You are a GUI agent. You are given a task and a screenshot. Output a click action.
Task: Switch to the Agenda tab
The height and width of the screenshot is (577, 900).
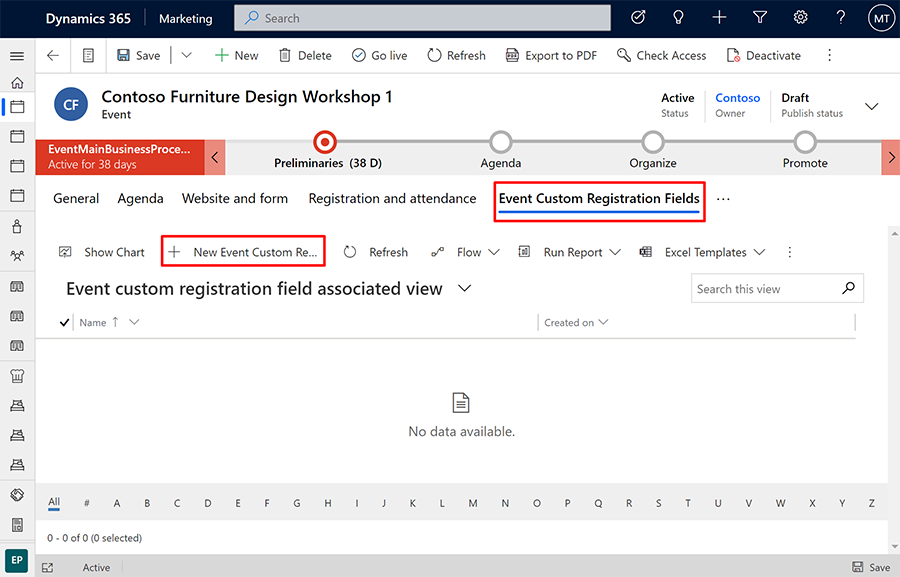click(x=140, y=198)
